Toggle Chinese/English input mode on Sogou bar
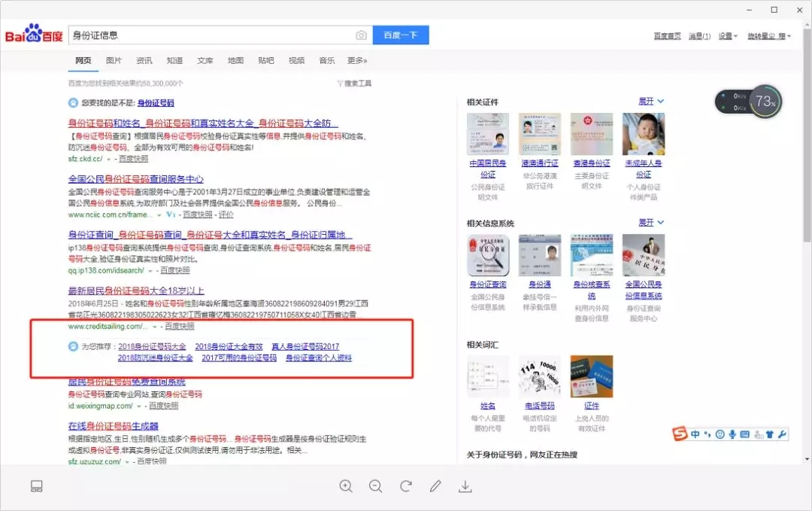The image size is (812, 511). (695, 434)
